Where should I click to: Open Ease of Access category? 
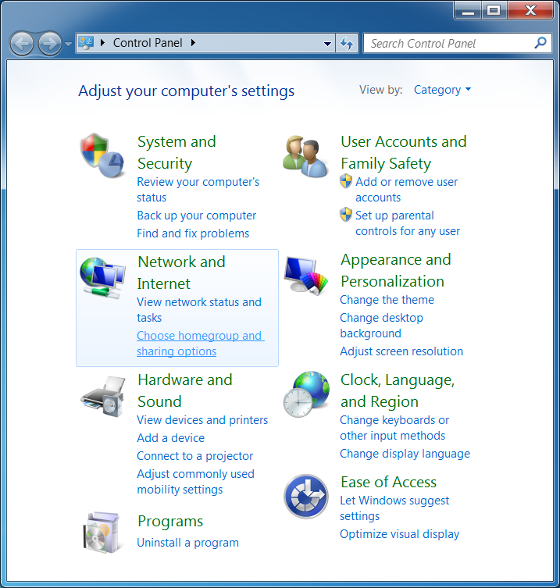[x=388, y=482]
